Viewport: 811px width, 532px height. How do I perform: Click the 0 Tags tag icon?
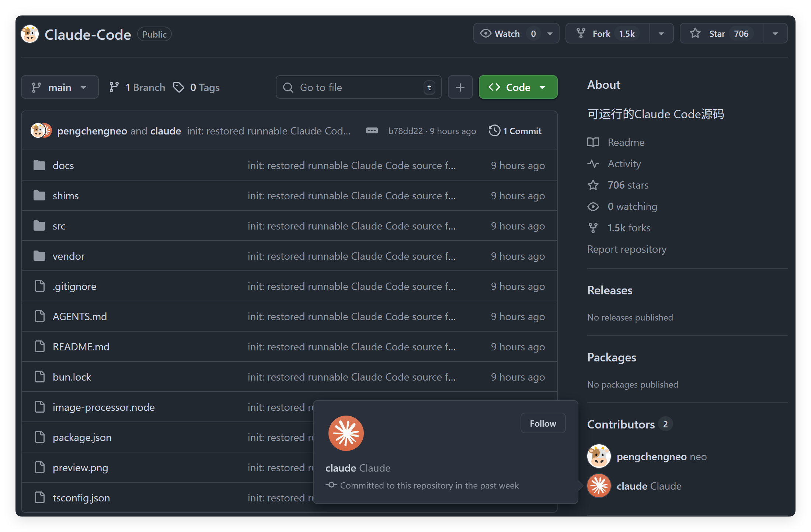click(179, 87)
